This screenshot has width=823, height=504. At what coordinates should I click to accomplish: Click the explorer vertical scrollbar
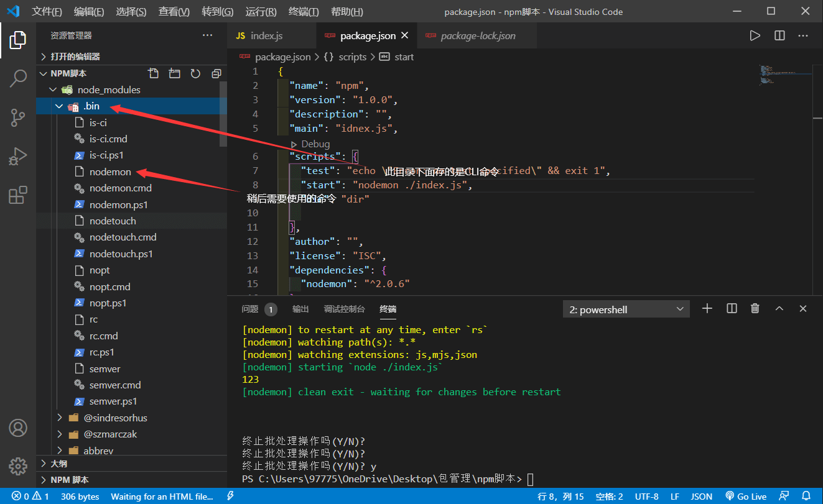(x=224, y=115)
